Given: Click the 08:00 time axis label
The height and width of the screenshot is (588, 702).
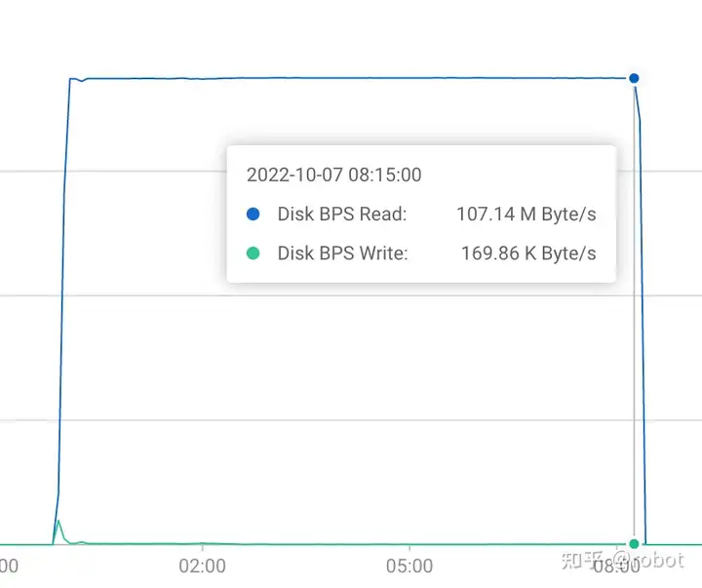Looking at the screenshot, I should 616,567.
